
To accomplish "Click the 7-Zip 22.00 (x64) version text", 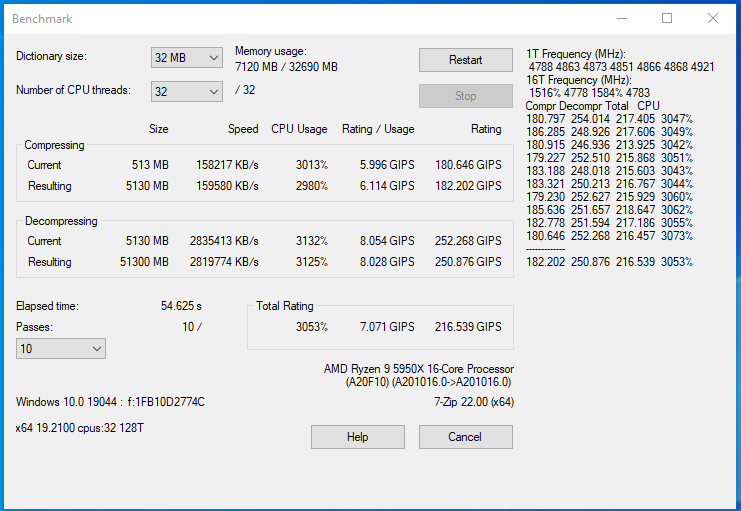I will click(474, 402).
